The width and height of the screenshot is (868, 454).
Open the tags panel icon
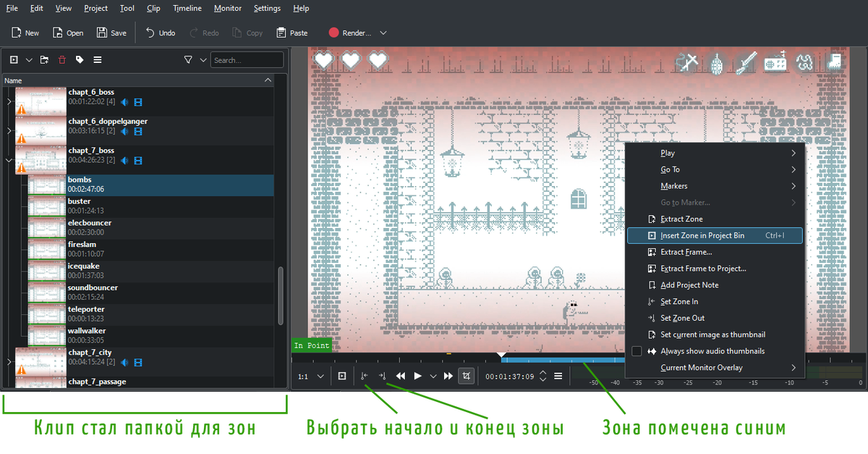[80, 60]
